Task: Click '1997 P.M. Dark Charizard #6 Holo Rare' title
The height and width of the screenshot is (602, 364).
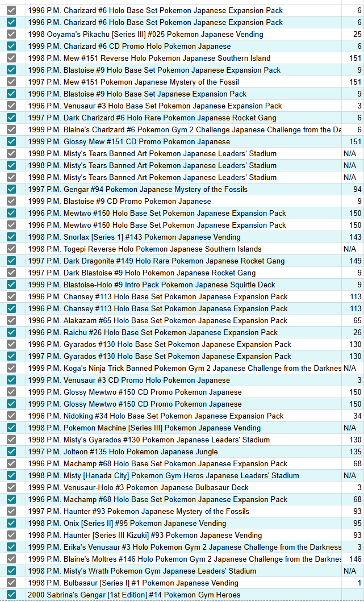Action: tap(152, 118)
